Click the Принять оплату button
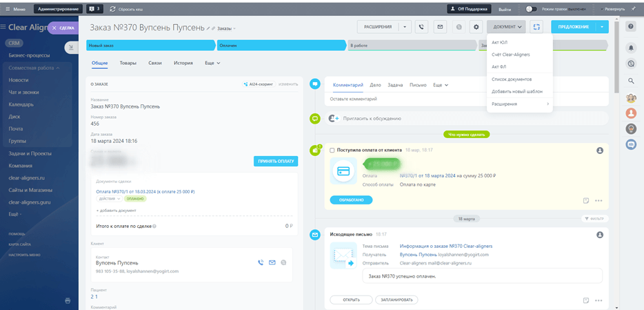Screen dimensions: 644x310 tap(276, 161)
